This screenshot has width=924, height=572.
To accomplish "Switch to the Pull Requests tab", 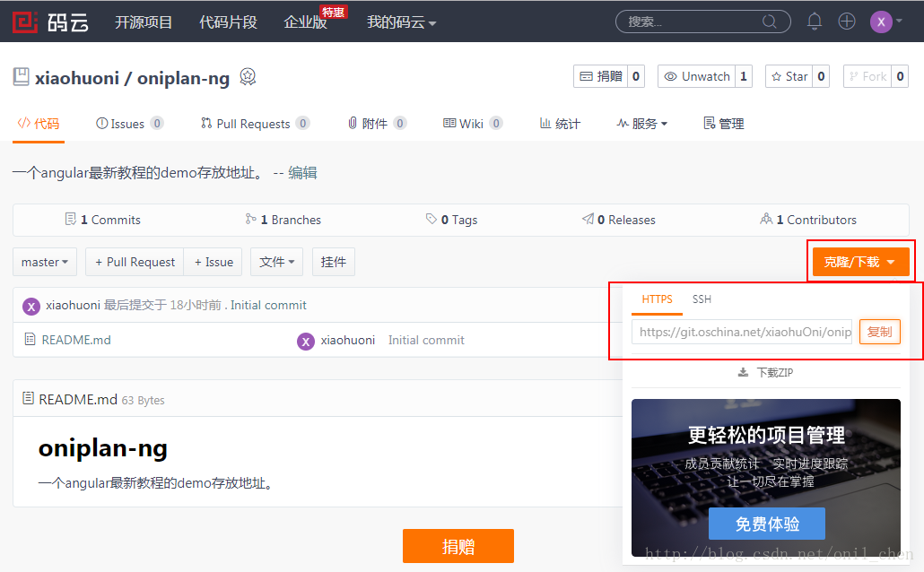I will [255, 124].
